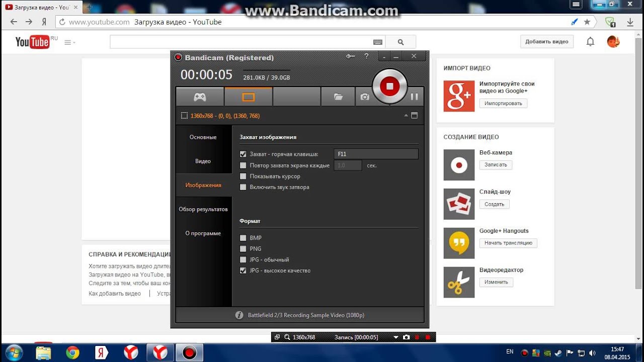Open the Видео settings tab
This screenshot has height=362, width=644.
tap(203, 161)
